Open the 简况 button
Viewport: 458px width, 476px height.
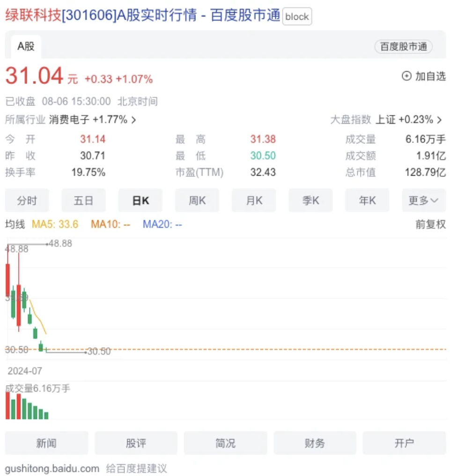click(226, 443)
